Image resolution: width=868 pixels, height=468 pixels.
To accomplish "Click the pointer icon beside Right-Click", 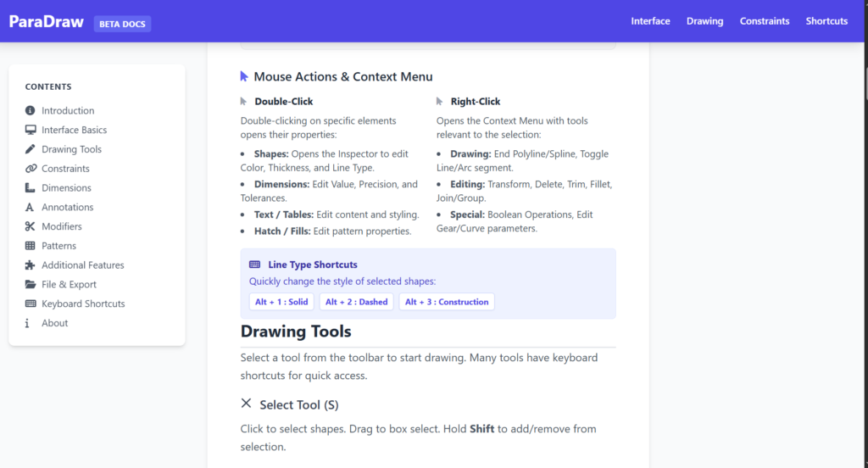I will 439,102.
